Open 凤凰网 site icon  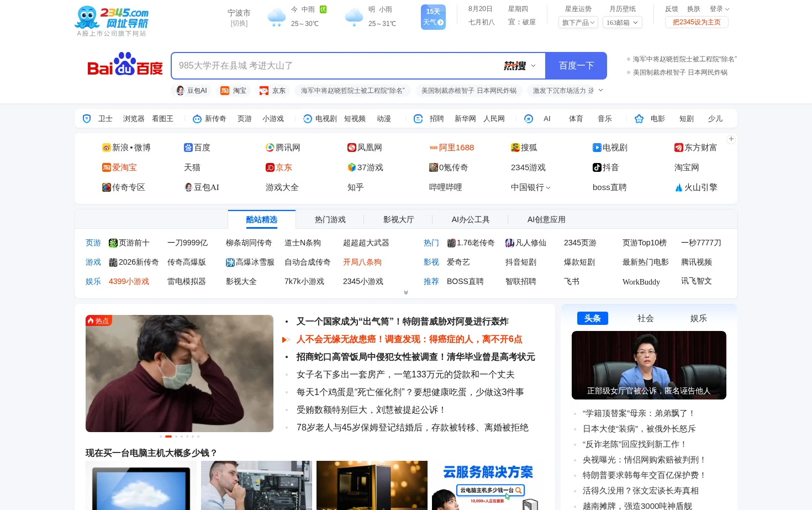352,148
